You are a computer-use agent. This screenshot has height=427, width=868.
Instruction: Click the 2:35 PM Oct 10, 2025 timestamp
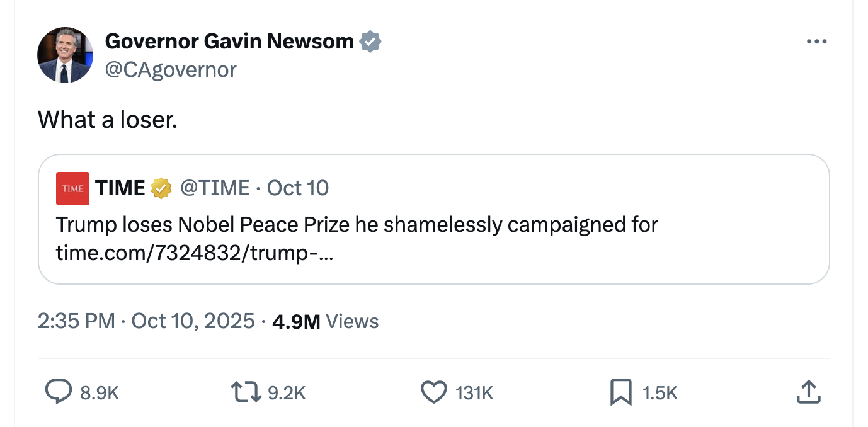pyautogui.click(x=146, y=321)
